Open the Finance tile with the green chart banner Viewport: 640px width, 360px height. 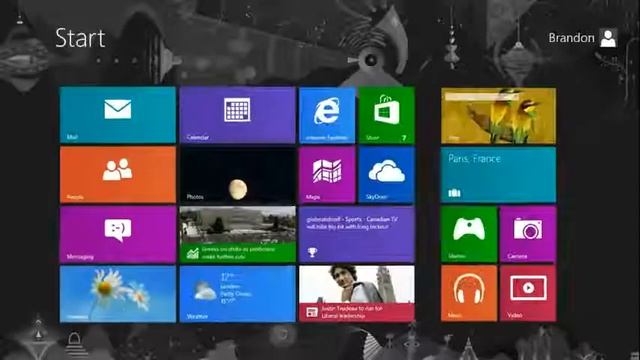pos(238,234)
